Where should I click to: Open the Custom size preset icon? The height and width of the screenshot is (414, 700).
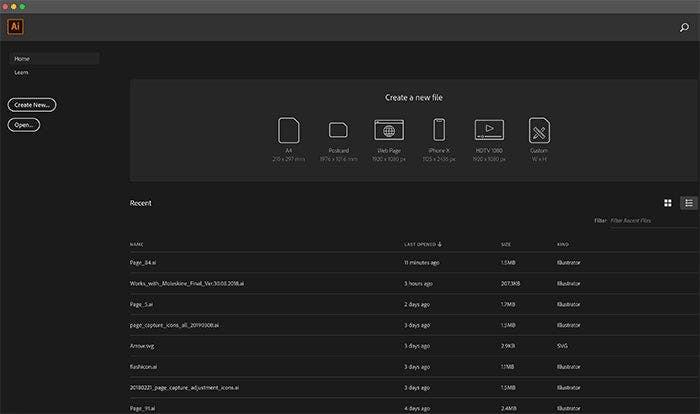coord(540,130)
